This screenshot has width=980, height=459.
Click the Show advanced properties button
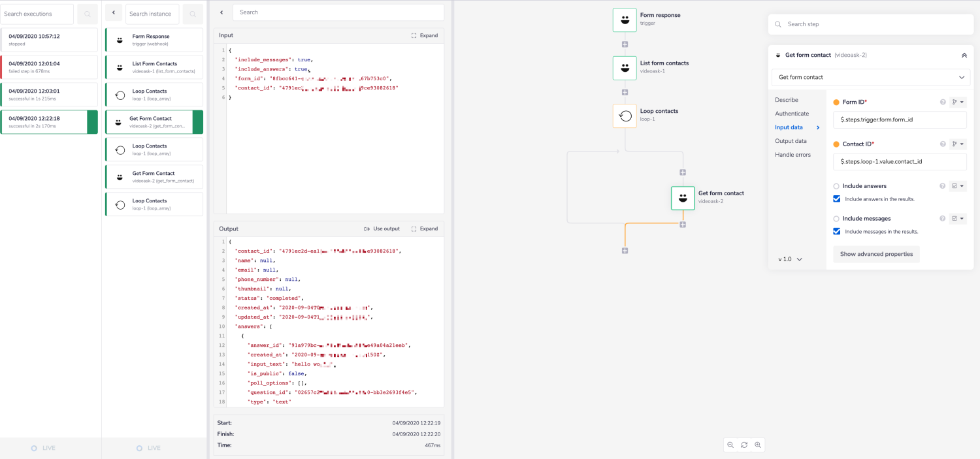(875, 254)
